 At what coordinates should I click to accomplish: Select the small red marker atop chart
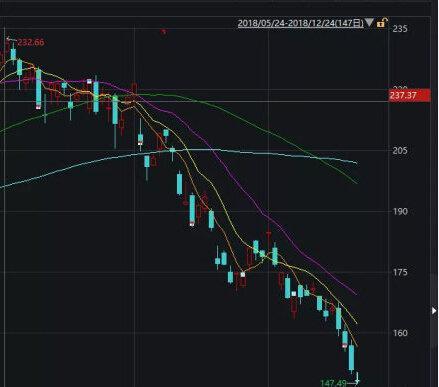tap(164, 32)
